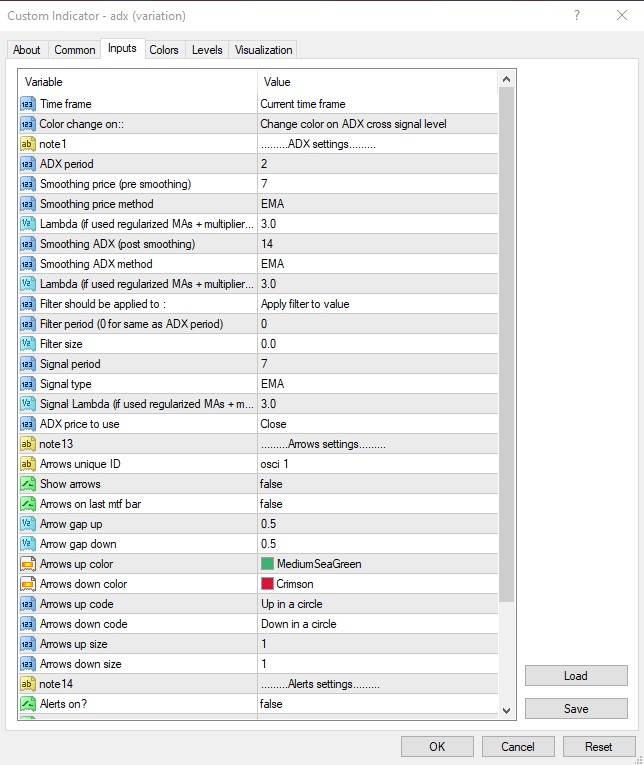The image size is (644, 765).
Task: Click the icon beside Arrow gap up
Action: point(28,524)
